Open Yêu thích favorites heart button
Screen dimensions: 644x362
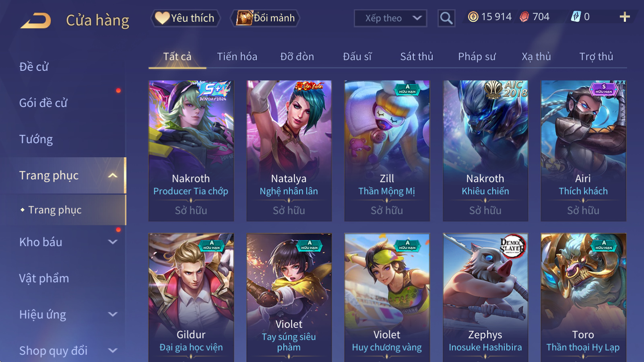pyautogui.click(x=185, y=18)
